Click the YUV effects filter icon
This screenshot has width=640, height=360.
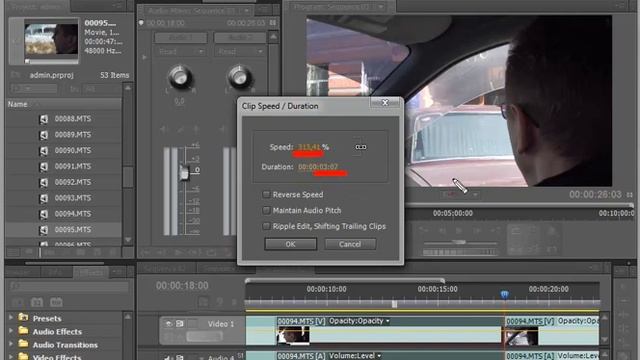(56, 302)
